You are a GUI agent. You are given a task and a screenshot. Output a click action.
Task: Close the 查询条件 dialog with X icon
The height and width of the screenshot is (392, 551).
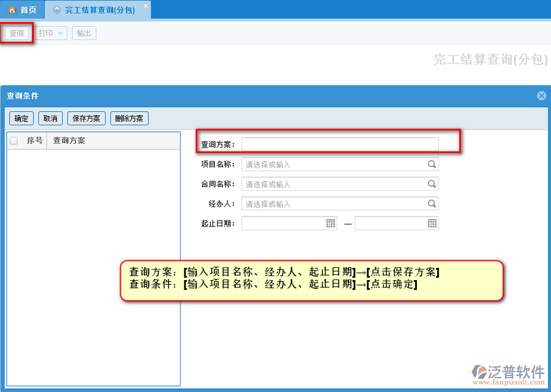tap(541, 96)
